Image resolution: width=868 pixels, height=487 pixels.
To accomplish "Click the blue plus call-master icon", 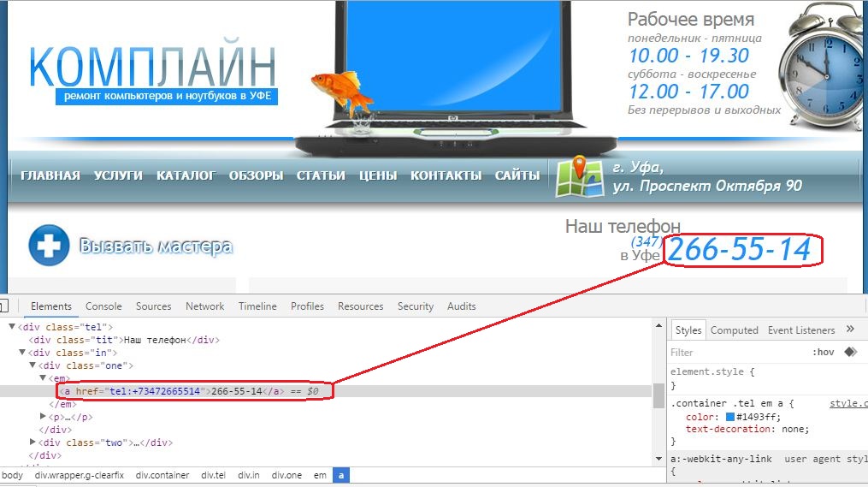I will pos(49,246).
